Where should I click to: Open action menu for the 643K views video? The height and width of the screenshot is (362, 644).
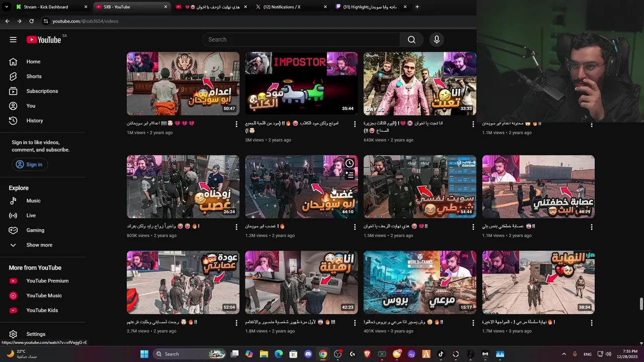(x=473, y=124)
